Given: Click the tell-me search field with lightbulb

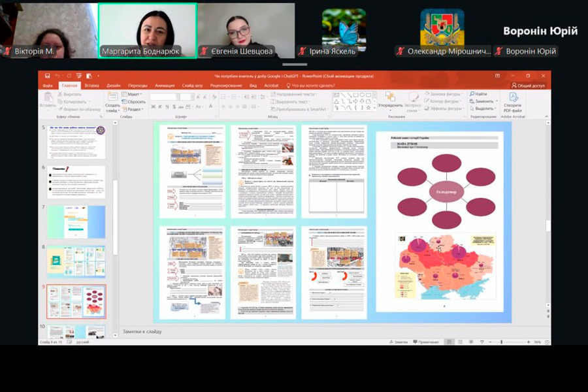Looking at the screenshot, I should tap(310, 86).
